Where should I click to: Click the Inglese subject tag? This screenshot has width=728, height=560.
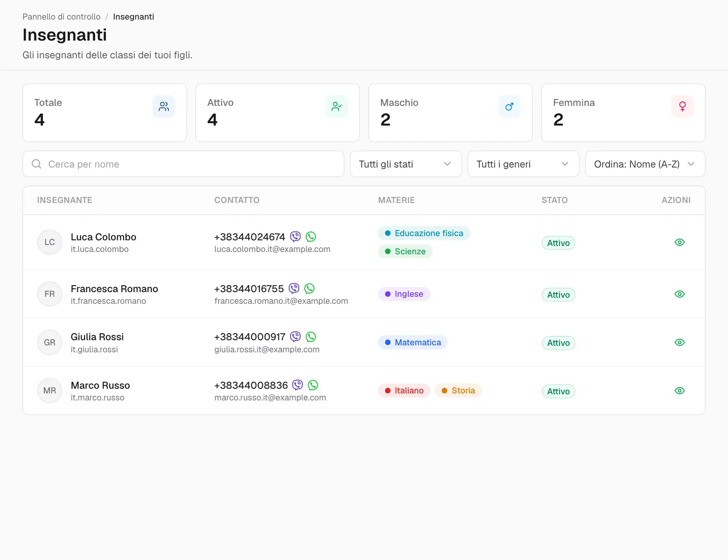click(x=404, y=294)
